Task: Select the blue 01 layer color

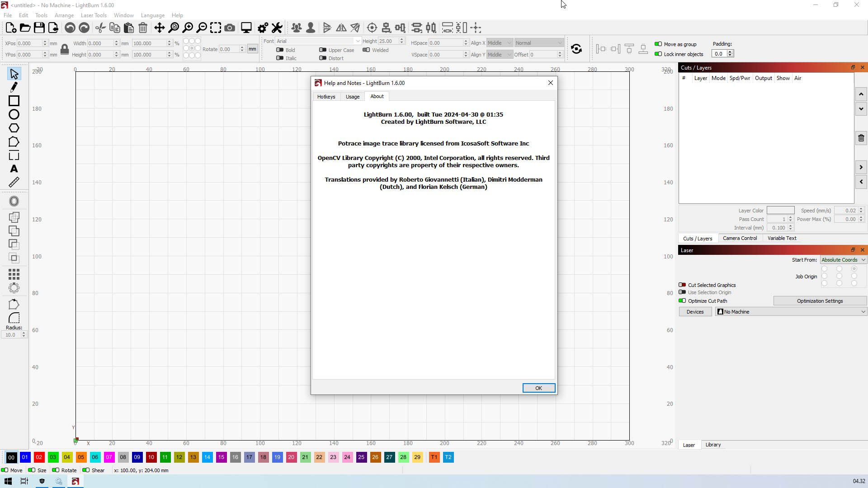Action: coord(25,457)
